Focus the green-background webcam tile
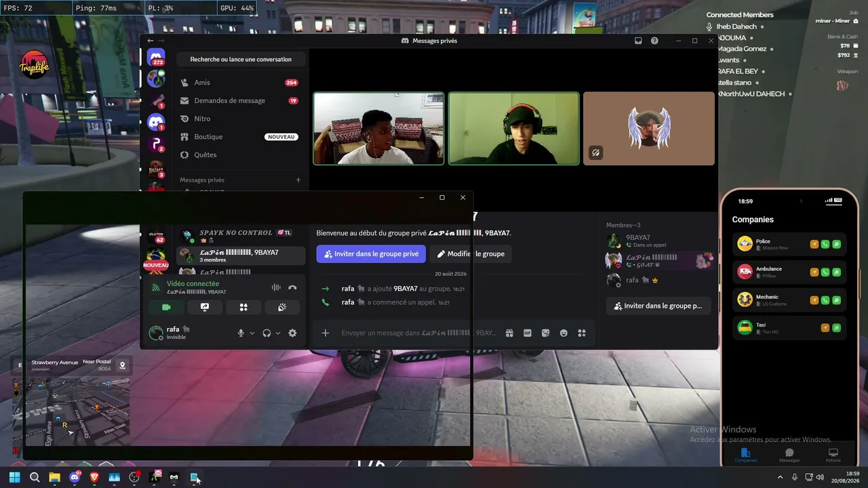This screenshot has height=488, width=868. (x=514, y=129)
